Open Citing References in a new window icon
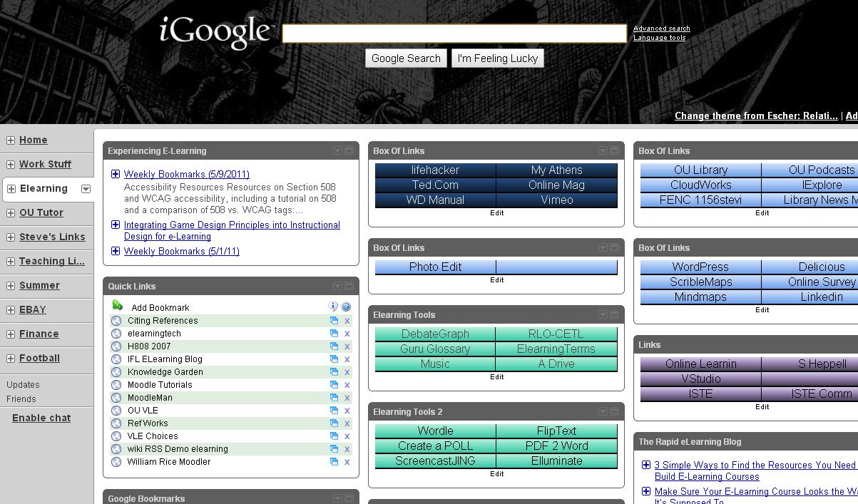858x504 pixels. (x=334, y=321)
